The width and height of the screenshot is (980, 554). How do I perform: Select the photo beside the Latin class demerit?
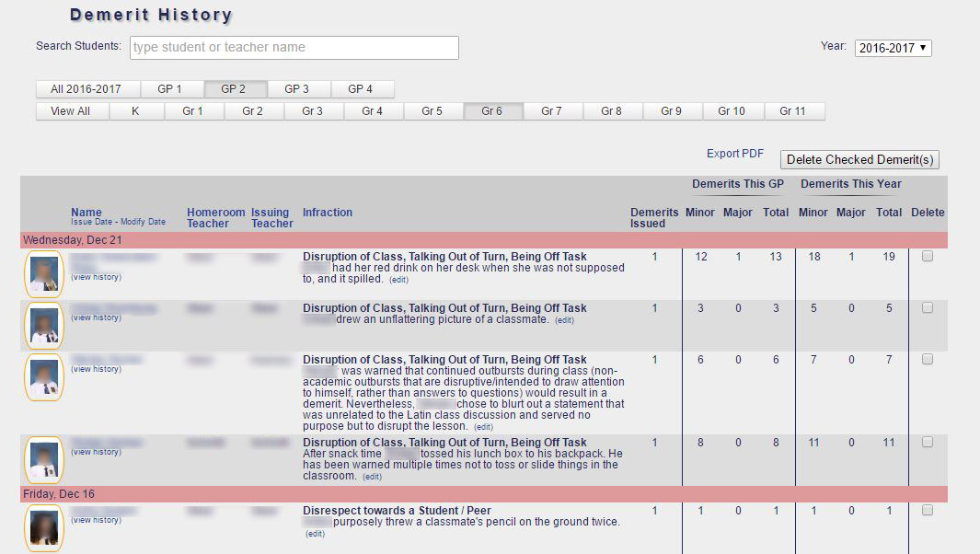pos(44,376)
